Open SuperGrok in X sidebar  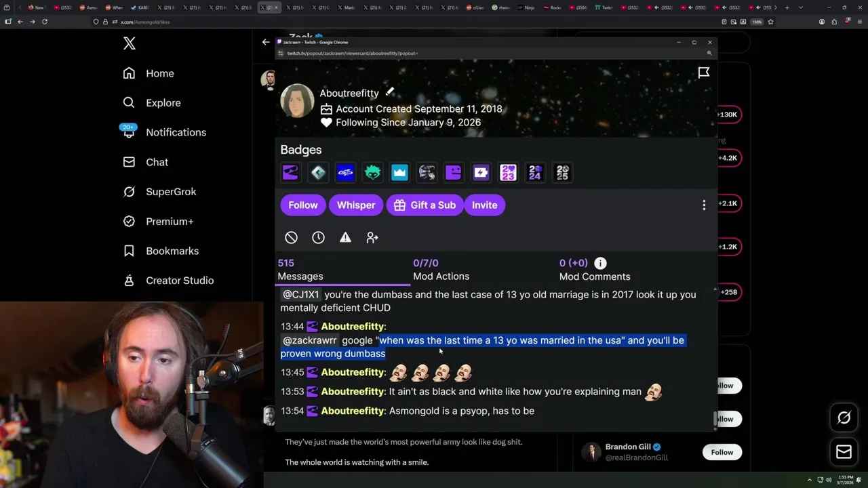(x=159, y=192)
